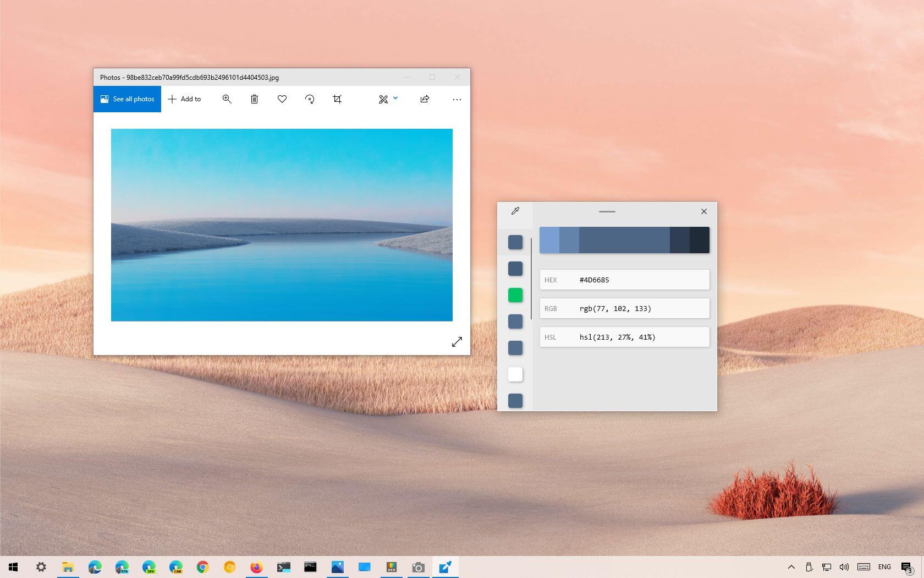The image size is (924, 578).
Task: Delete the photo using the trash icon
Action: click(x=254, y=99)
